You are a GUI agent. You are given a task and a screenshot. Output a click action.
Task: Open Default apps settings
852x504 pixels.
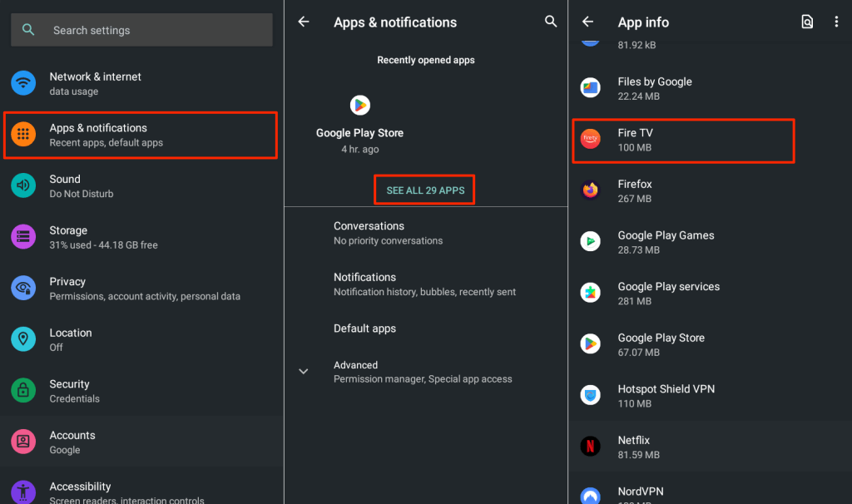[364, 329]
